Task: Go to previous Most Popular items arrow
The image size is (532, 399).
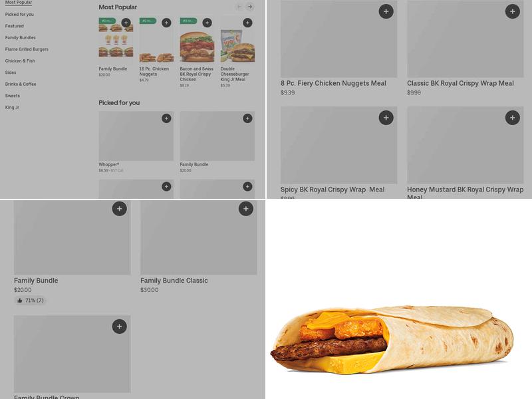Action: click(x=239, y=7)
